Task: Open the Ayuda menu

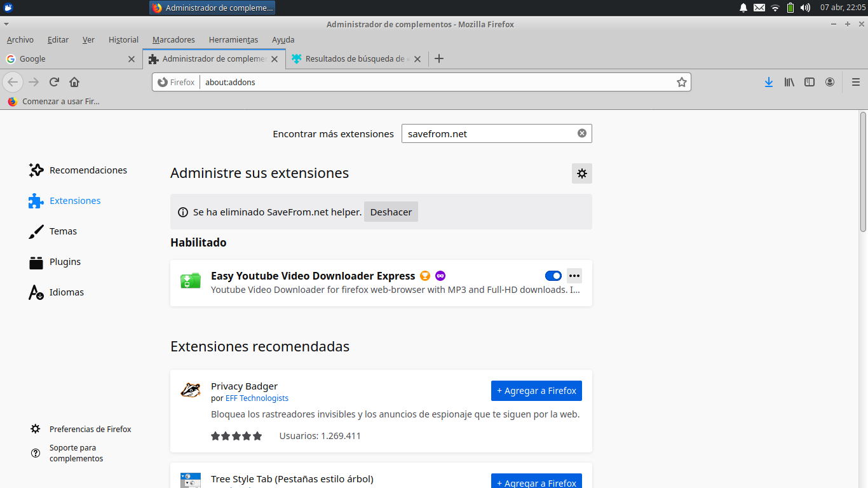Action: click(x=283, y=39)
